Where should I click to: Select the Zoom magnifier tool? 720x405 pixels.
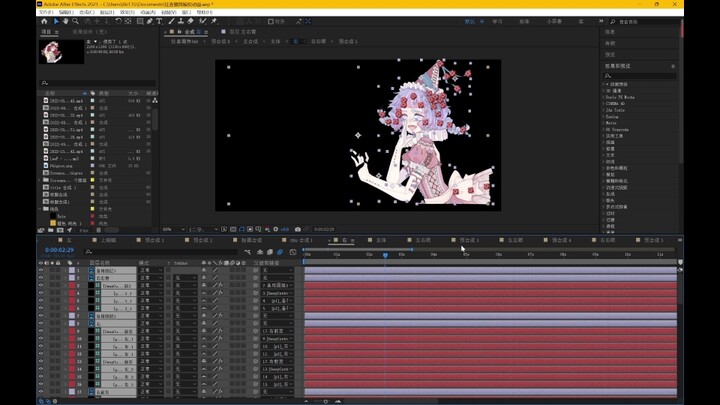[x=75, y=21]
